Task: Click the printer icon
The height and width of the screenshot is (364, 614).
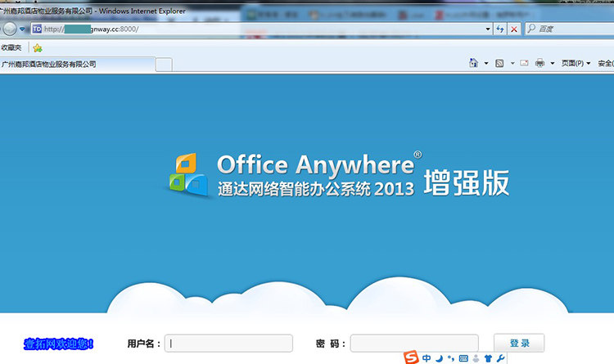Action: coord(540,63)
